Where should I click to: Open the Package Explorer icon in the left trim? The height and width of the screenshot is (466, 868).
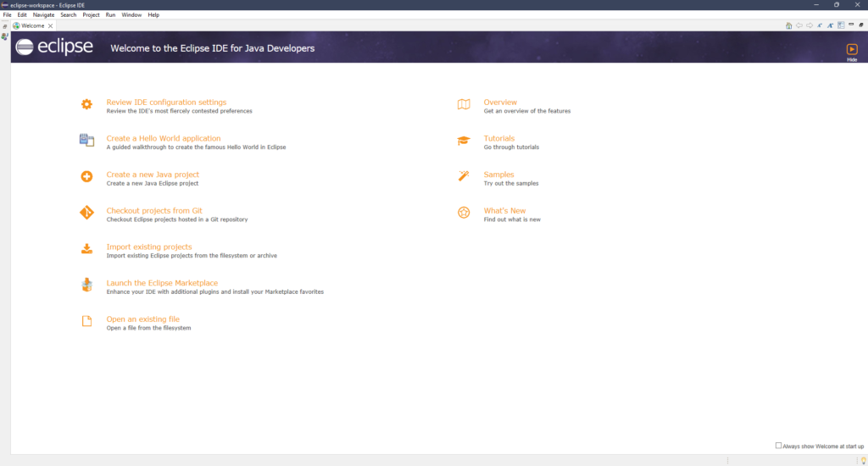click(x=5, y=36)
